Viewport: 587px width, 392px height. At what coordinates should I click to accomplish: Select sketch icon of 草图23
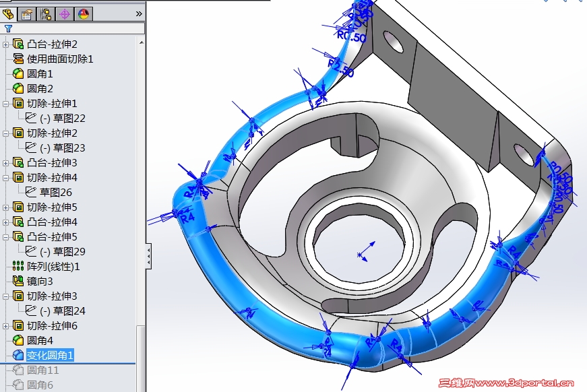tap(31, 148)
